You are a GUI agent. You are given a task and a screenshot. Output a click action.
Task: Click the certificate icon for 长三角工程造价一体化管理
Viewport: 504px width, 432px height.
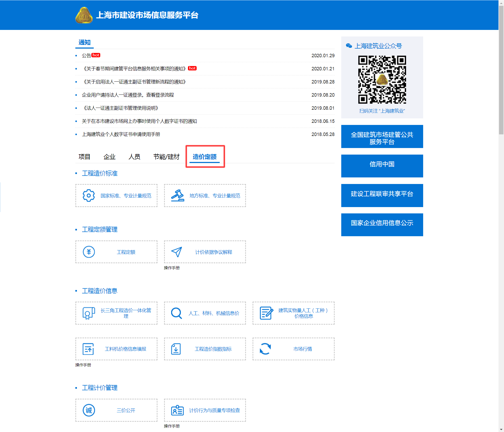tap(88, 313)
